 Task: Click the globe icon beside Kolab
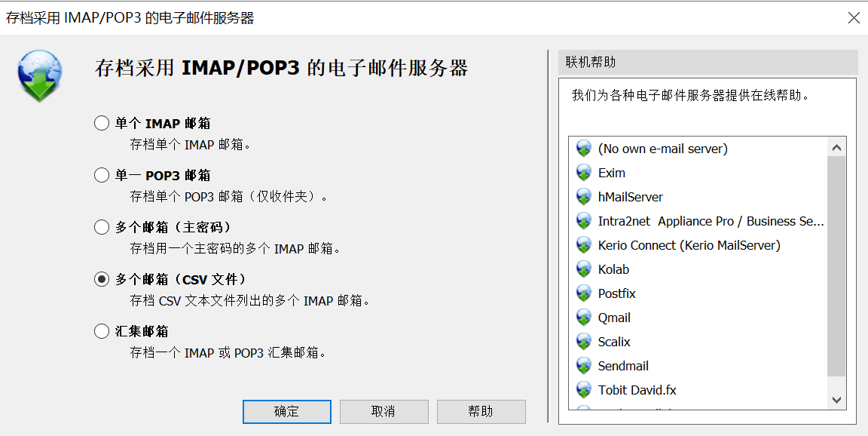pos(583,269)
